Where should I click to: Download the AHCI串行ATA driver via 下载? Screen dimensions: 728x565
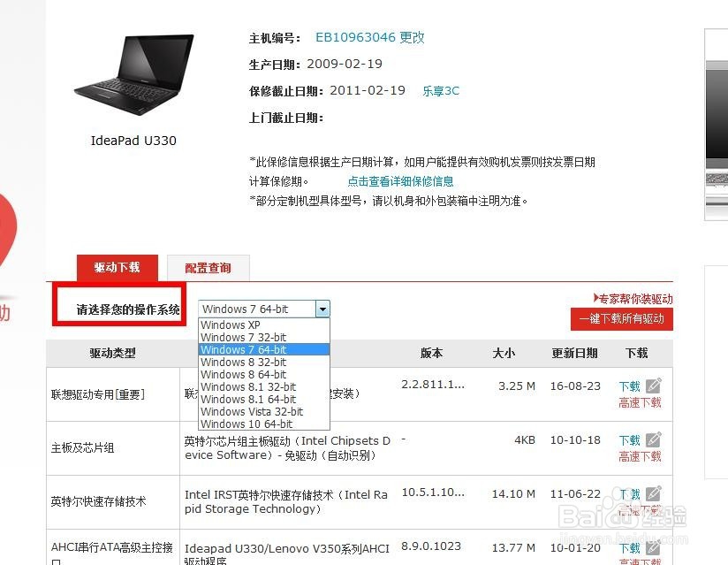point(630,548)
